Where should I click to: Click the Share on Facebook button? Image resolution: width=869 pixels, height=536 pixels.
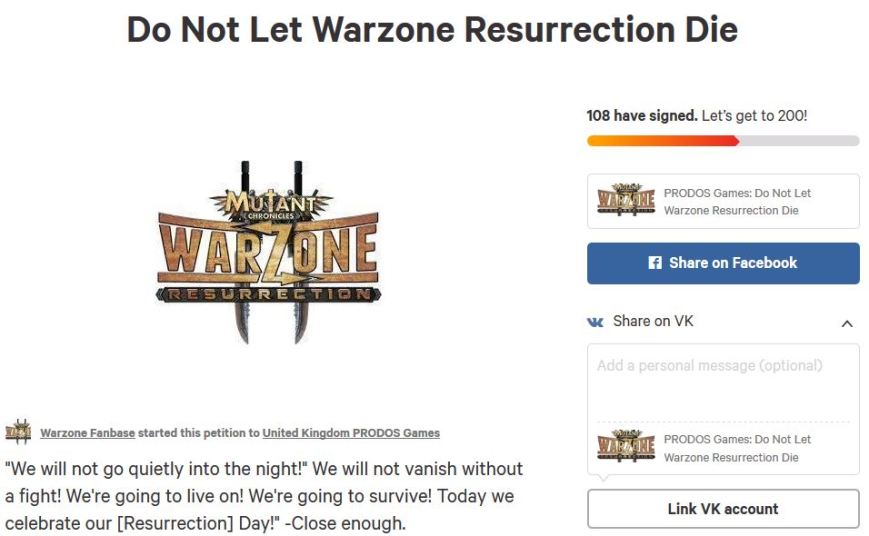click(x=723, y=263)
